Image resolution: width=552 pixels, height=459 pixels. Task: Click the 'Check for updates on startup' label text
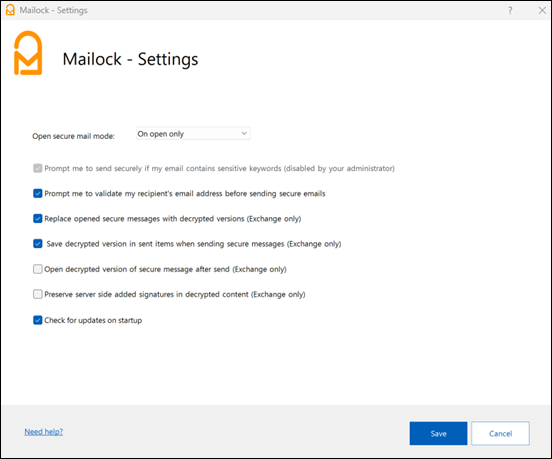(93, 320)
